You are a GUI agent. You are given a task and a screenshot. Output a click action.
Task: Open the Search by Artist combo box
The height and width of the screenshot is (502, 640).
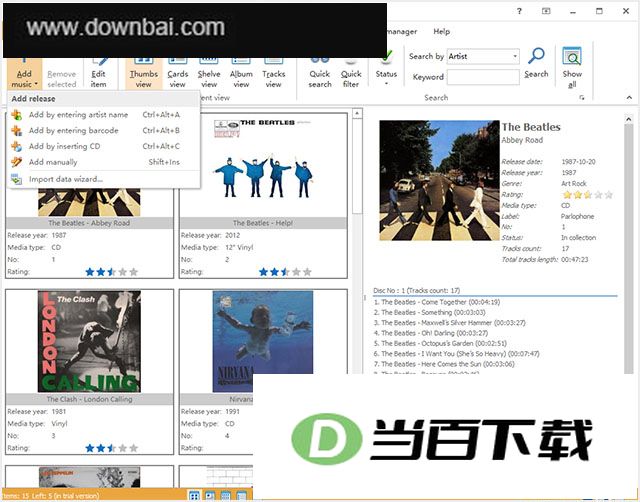coord(483,56)
